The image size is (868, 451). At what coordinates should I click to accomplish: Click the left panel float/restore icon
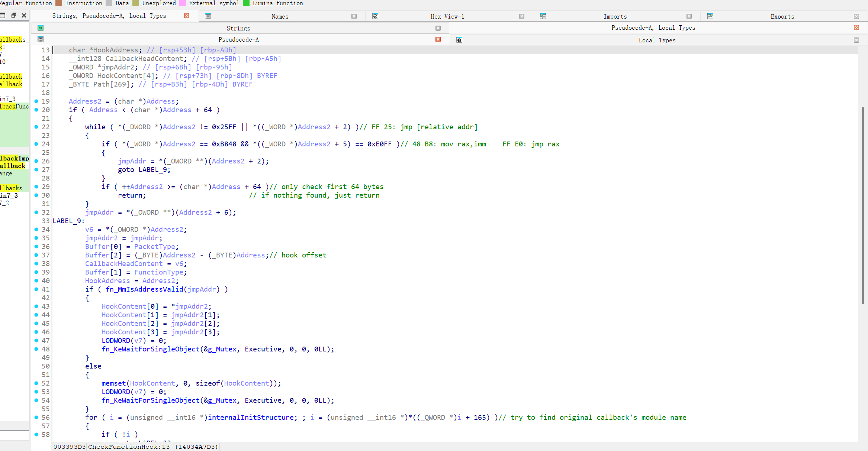point(14,15)
